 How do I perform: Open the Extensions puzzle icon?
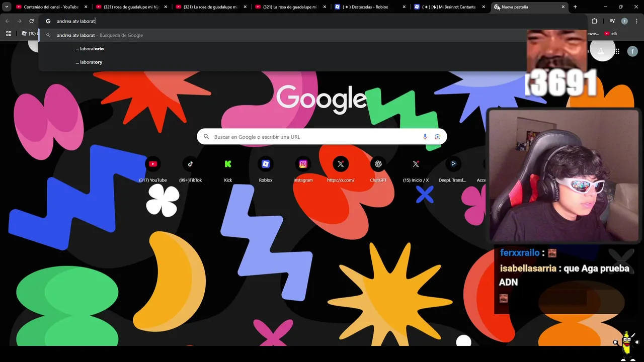click(x=594, y=21)
